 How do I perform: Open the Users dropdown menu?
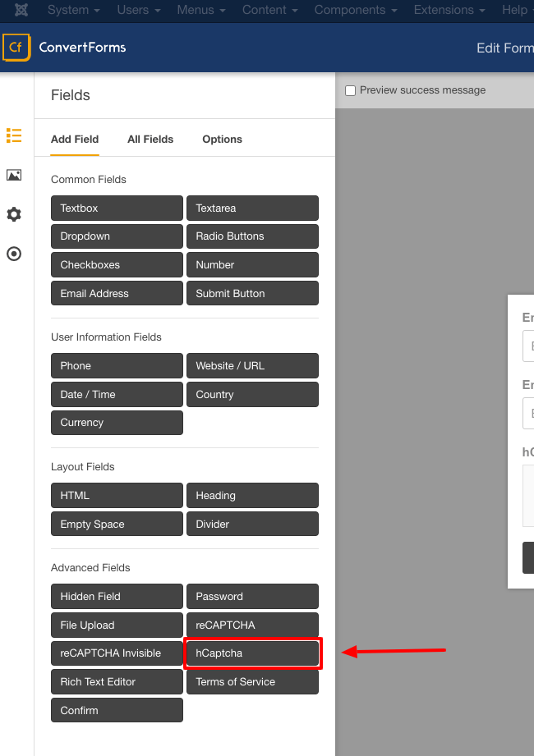point(139,10)
